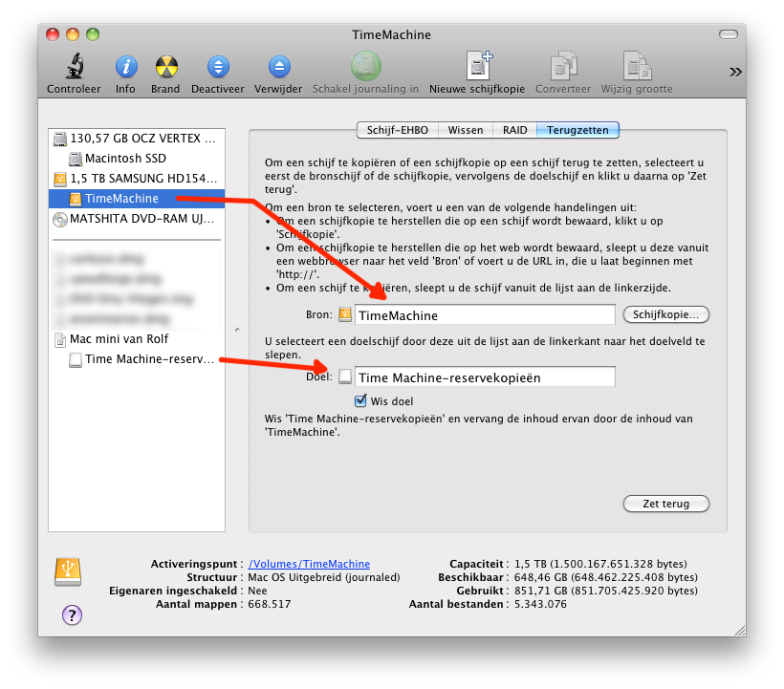Viewport: 784px width, 689px height.
Task: Select Macintosh SSD in the sidebar
Action: pyautogui.click(x=124, y=158)
